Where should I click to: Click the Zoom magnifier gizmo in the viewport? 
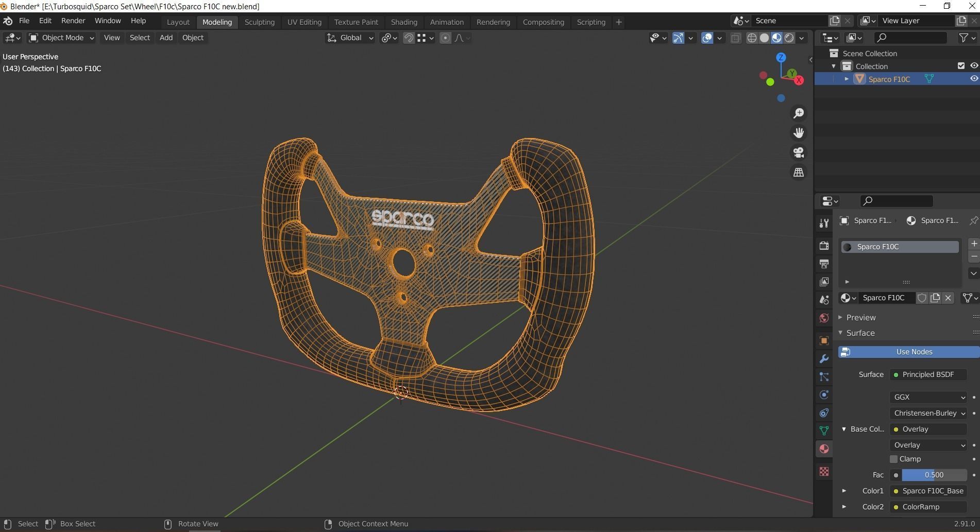[x=799, y=113]
